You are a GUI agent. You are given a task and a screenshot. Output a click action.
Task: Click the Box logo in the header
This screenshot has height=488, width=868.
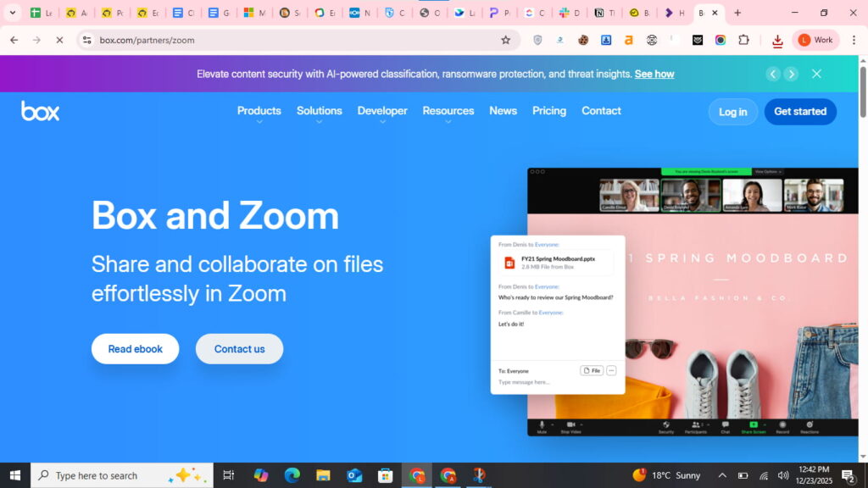click(41, 111)
